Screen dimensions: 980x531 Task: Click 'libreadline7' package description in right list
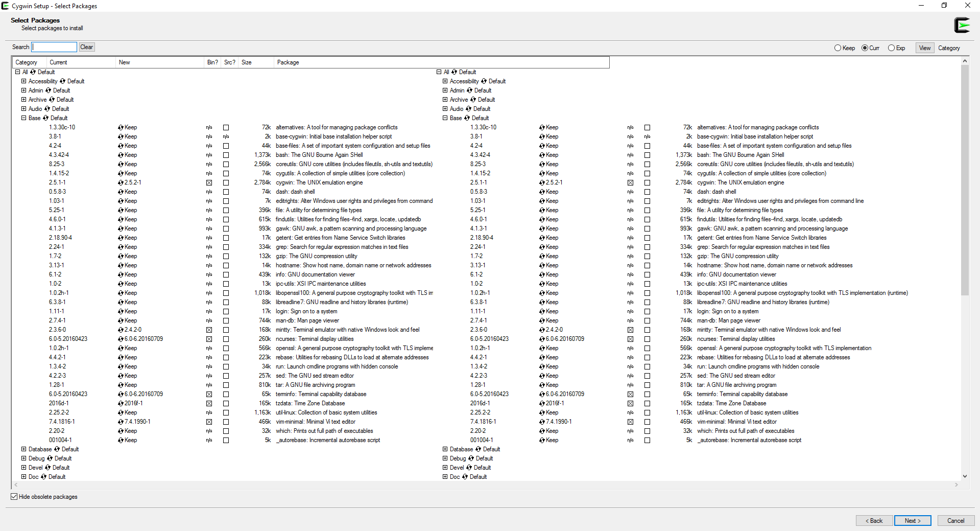coord(763,302)
